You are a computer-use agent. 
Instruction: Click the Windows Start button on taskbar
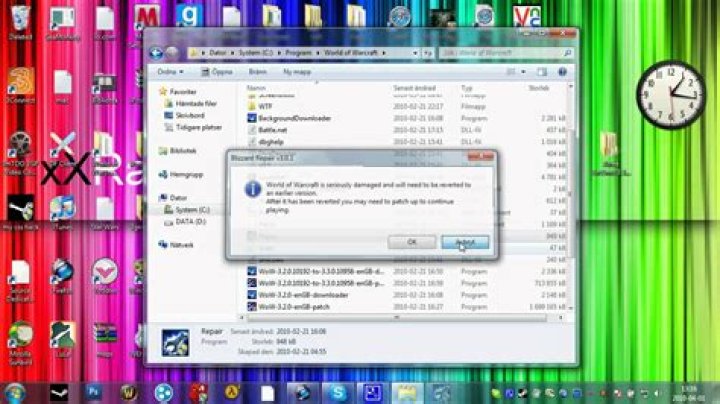pyautogui.click(x=16, y=392)
